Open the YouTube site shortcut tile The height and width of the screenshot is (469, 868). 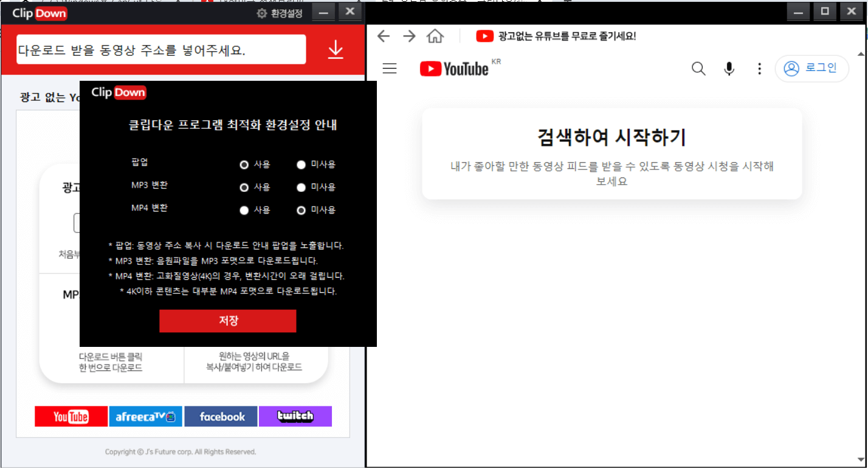(x=71, y=416)
